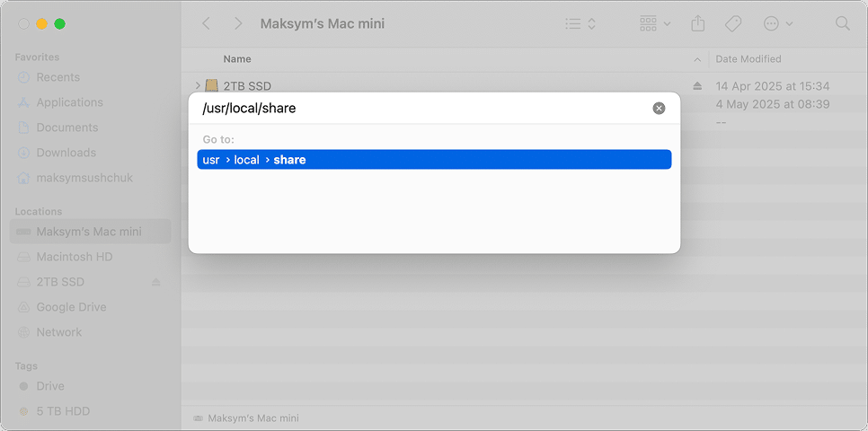Expand the 2TB SSD row chevron
Screen dimensions: 868x431
click(198, 86)
